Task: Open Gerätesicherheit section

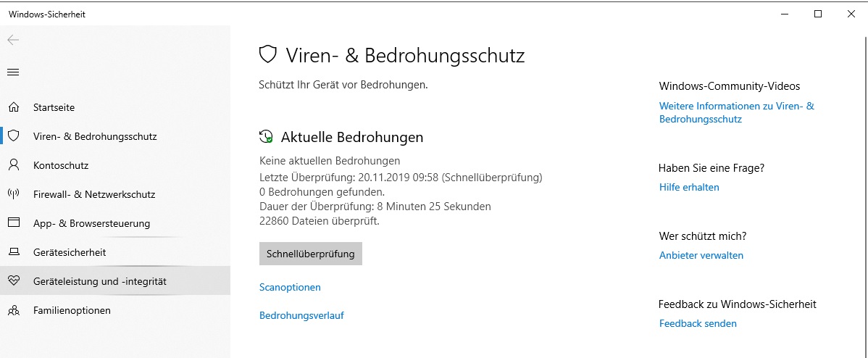Action: (115, 252)
